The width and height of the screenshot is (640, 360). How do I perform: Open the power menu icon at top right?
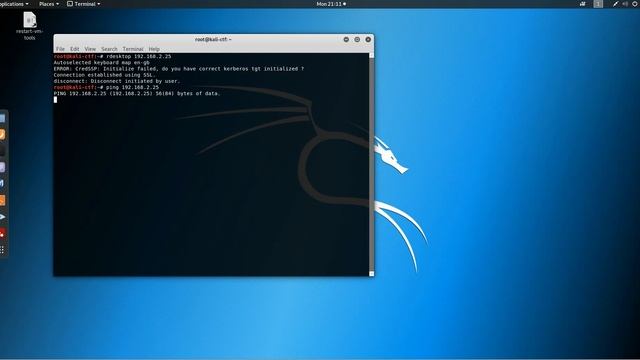click(636, 4)
